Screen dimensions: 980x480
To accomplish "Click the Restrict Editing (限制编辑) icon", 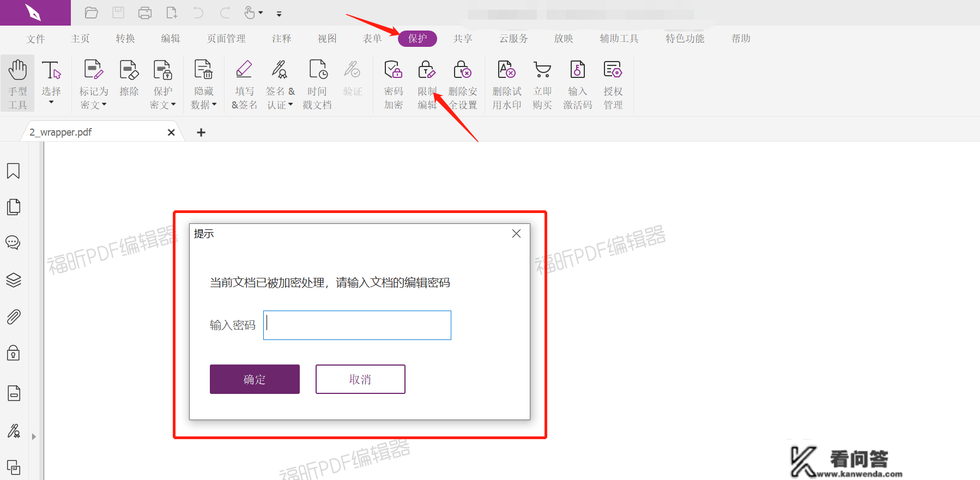I will (x=427, y=71).
